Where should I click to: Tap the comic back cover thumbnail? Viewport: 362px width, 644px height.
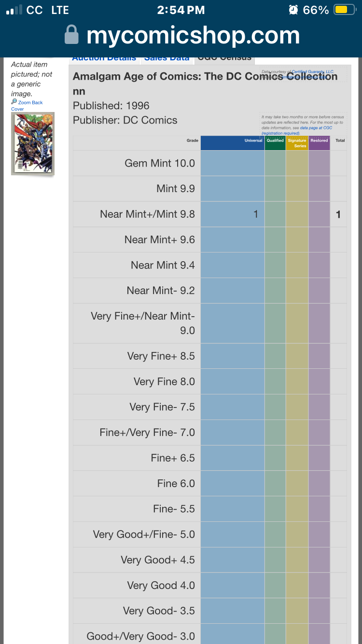click(x=33, y=143)
